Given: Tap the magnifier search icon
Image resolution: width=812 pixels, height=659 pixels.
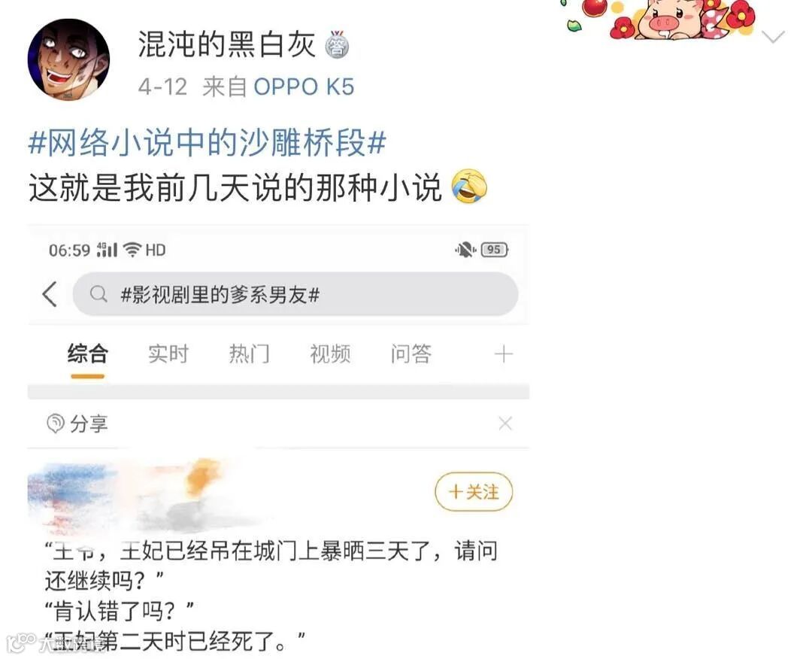Looking at the screenshot, I should [98, 294].
